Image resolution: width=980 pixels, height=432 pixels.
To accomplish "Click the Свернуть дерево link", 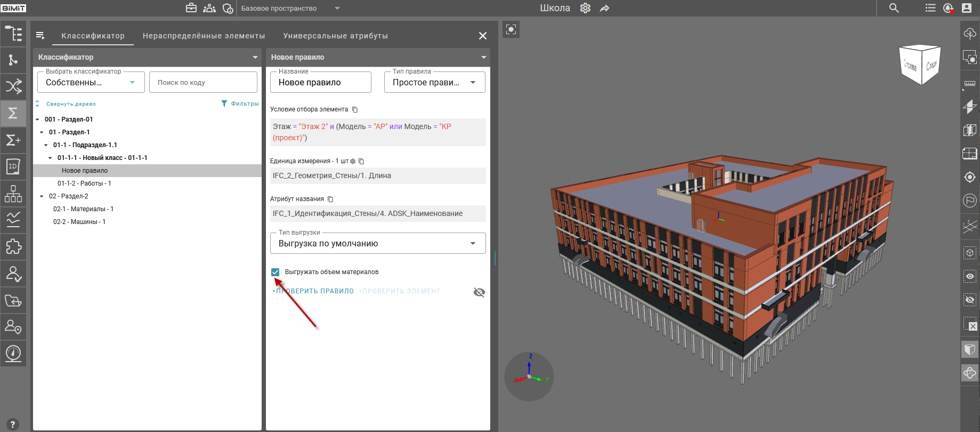I will click(x=70, y=104).
